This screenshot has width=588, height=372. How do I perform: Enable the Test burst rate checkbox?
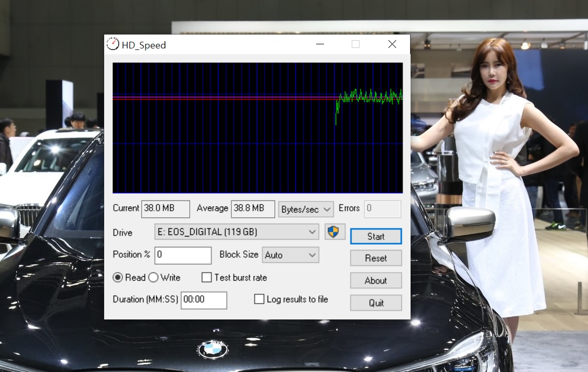tap(207, 277)
